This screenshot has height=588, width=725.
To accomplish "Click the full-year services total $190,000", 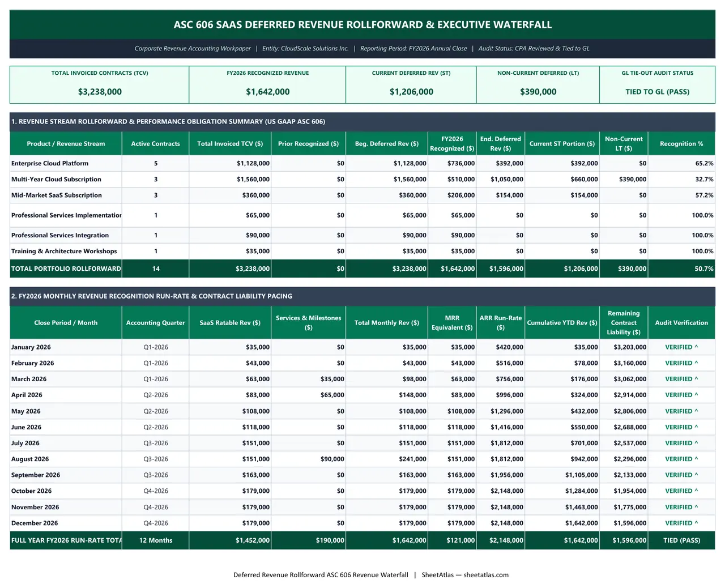I will click(308, 540).
